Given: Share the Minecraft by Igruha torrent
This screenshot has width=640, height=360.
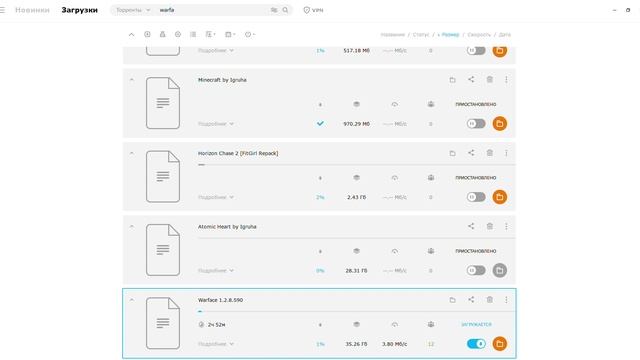Looking at the screenshot, I should [x=471, y=80].
